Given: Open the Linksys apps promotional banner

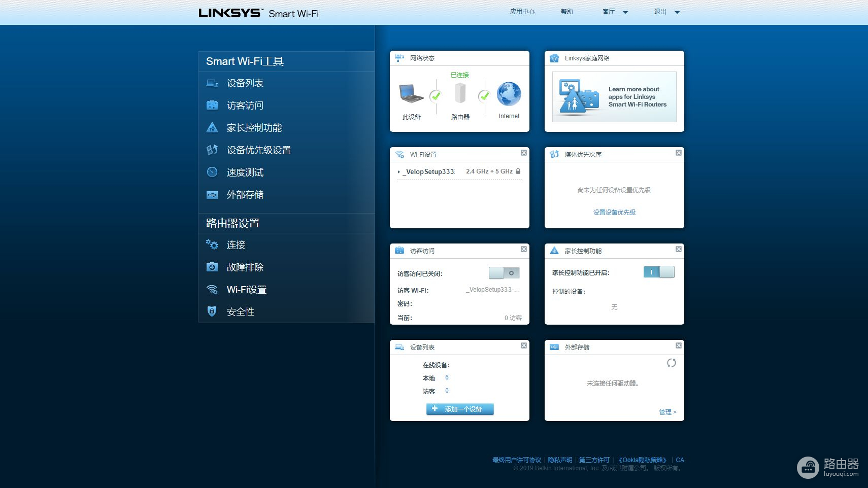Looking at the screenshot, I should [x=614, y=96].
